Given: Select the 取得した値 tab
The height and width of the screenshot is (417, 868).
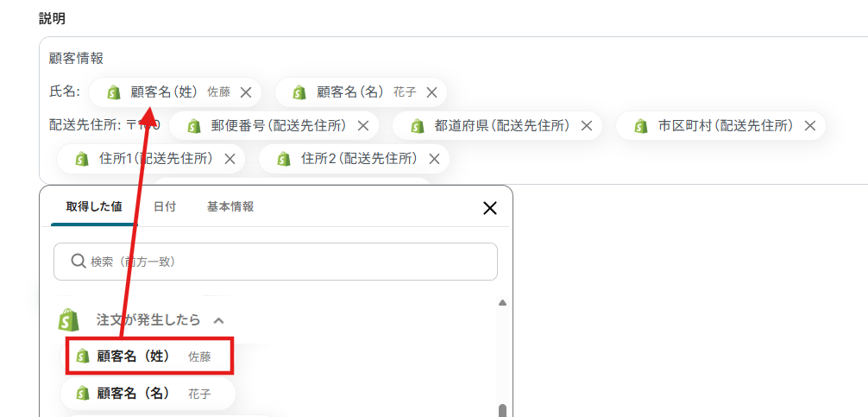Looking at the screenshot, I should [x=94, y=207].
